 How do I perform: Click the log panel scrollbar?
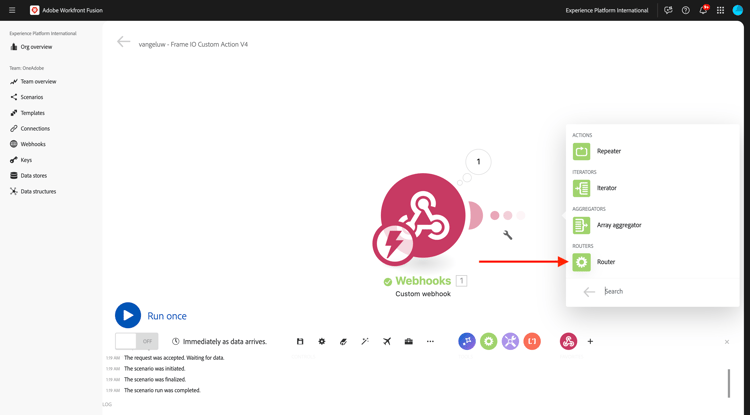click(x=728, y=383)
